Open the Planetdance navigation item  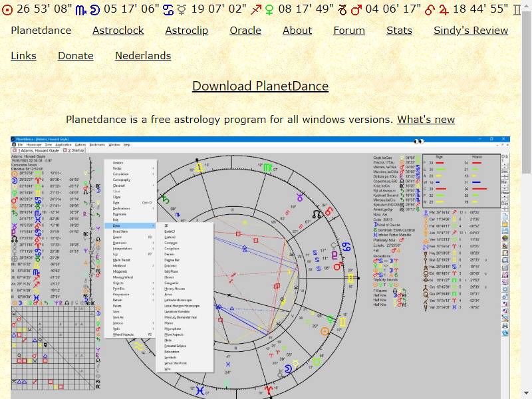41,31
